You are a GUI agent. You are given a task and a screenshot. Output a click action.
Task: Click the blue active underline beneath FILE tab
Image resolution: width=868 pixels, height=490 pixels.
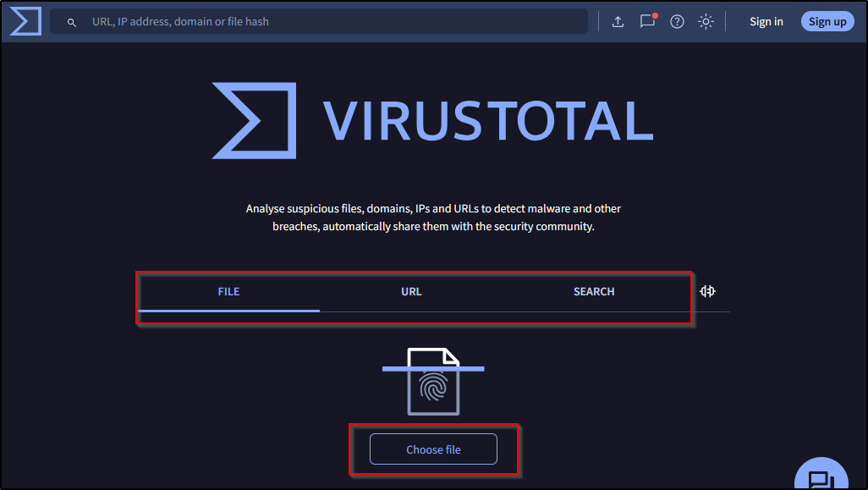point(228,311)
